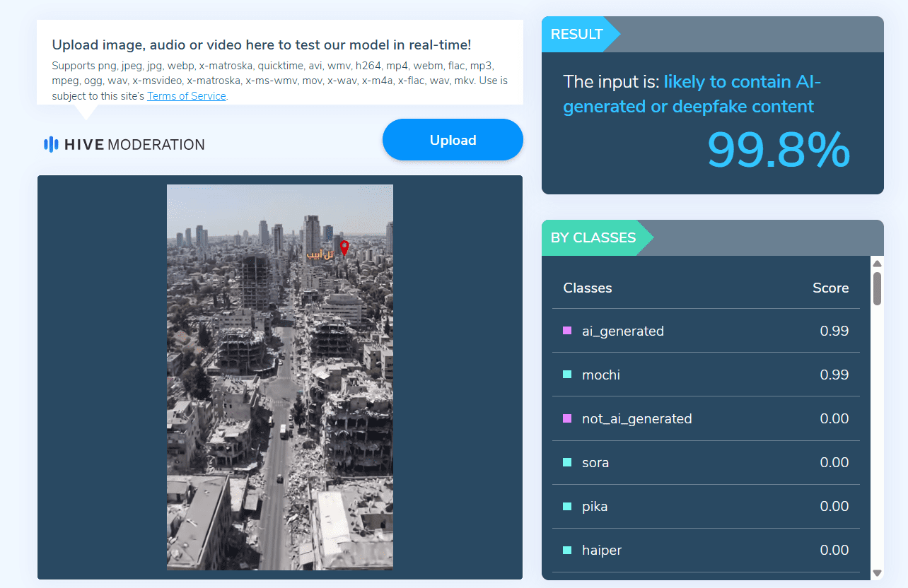
Task: Click the cyan haiper class marker
Action: pos(567,550)
